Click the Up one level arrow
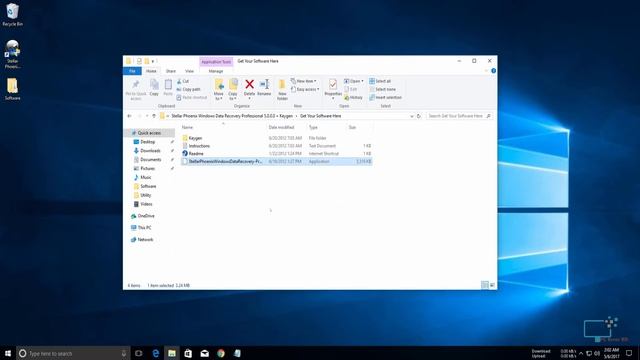 pos(154,116)
